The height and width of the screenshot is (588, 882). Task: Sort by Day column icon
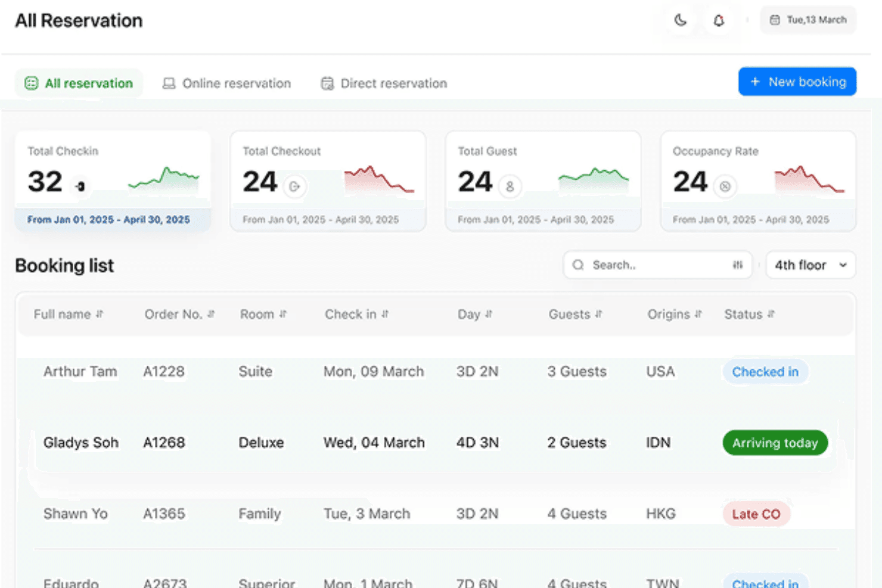489,314
